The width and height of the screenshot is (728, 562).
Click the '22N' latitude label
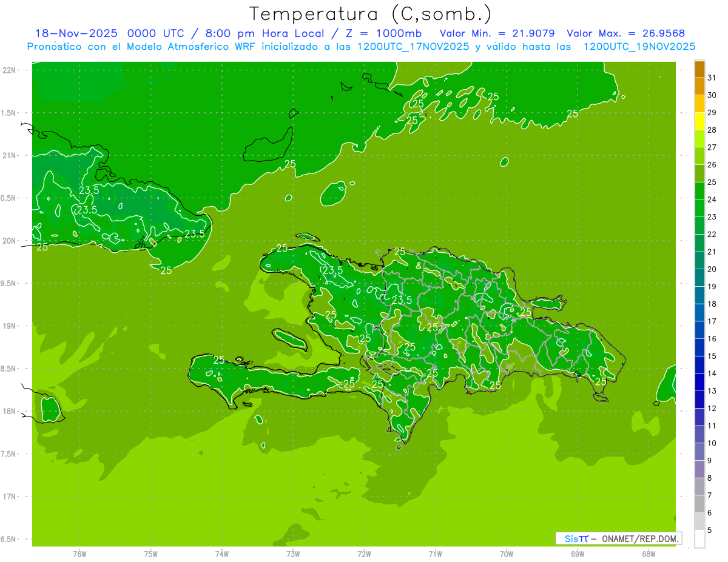coord(10,70)
